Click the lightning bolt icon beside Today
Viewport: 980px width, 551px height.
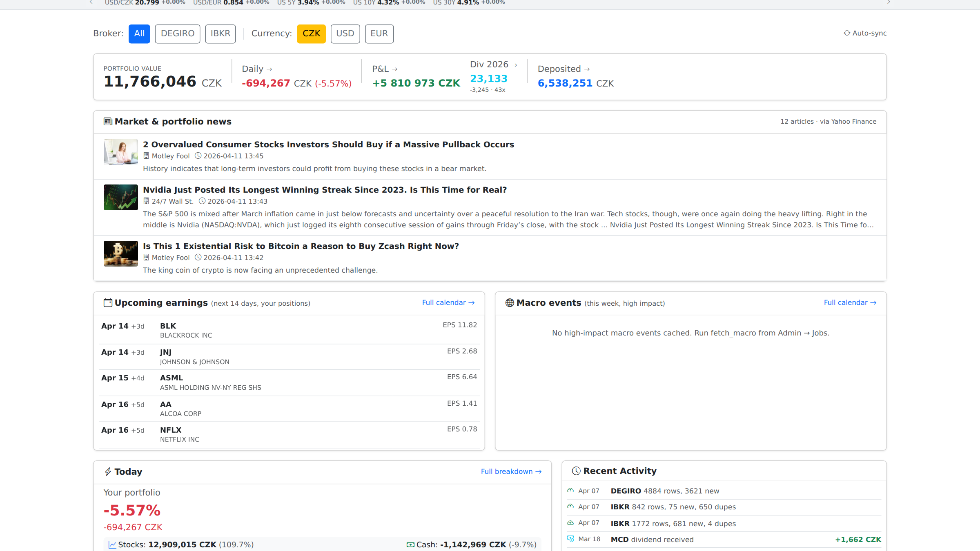(108, 472)
